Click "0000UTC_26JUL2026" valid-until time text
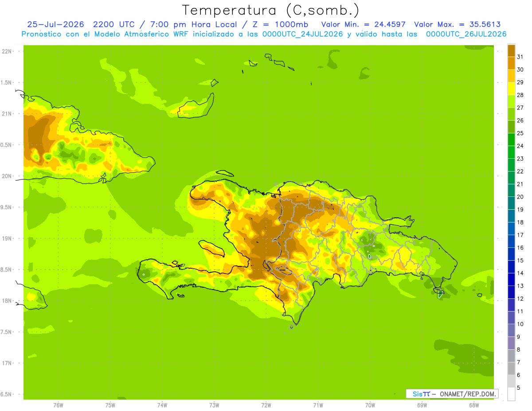The height and width of the screenshot is (411, 532). [466, 34]
